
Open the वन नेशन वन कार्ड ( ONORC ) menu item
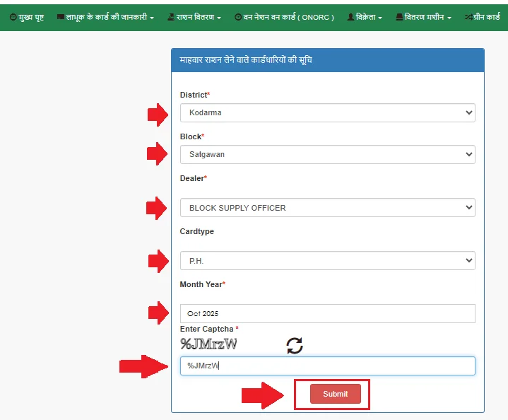pyautogui.click(x=284, y=17)
